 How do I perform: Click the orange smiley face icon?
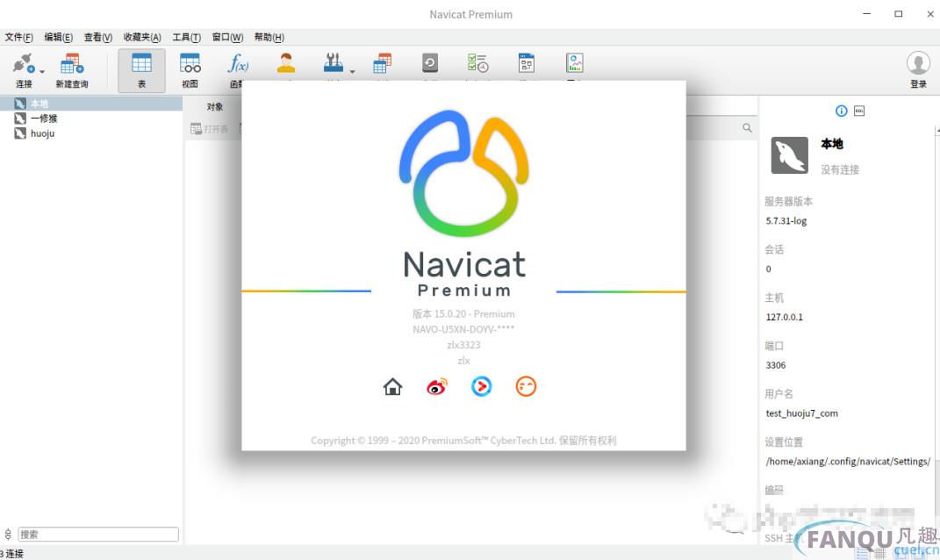click(x=525, y=386)
